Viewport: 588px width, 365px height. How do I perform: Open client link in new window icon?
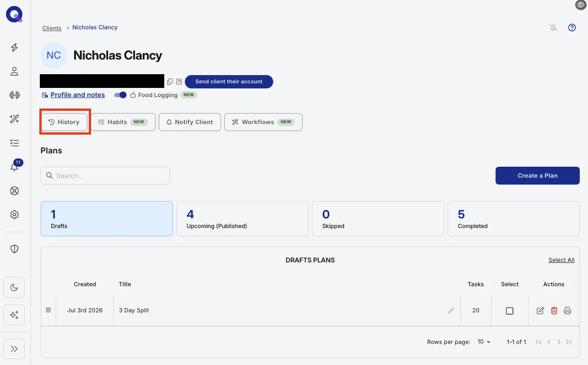179,82
